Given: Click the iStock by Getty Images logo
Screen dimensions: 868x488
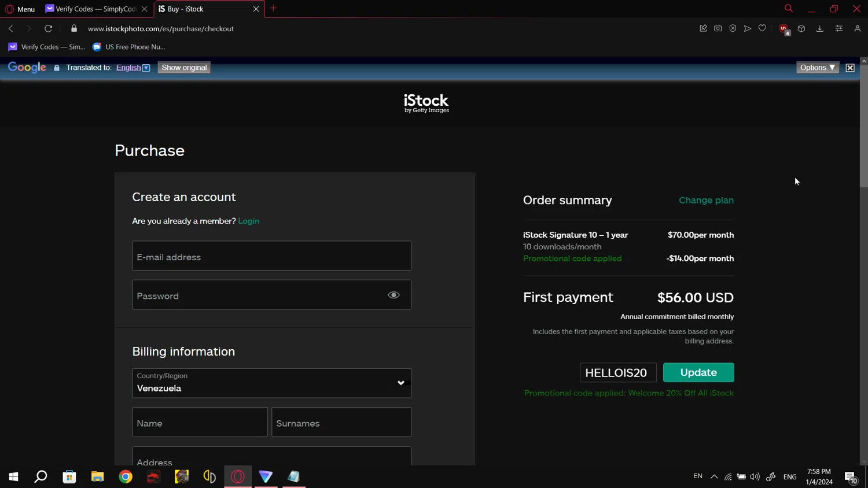Looking at the screenshot, I should pyautogui.click(x=426, y=103).
